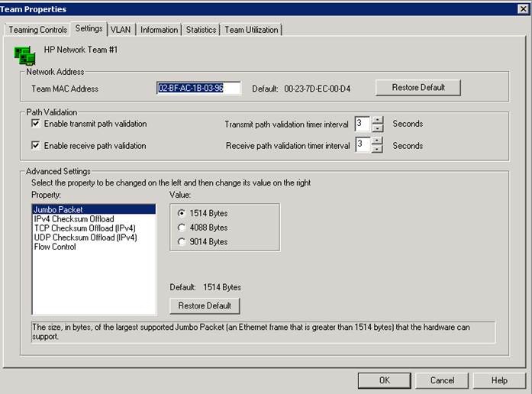Decrease receive path validation timer interval
Image resolution: width=532 pixels, height=394 pixels.
tap(377, 149)
